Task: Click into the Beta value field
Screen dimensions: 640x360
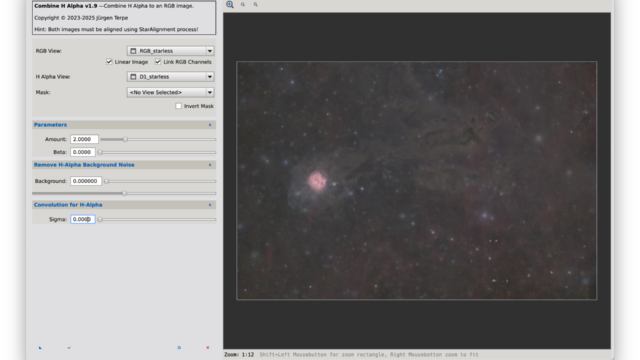Action: [83, 152]
